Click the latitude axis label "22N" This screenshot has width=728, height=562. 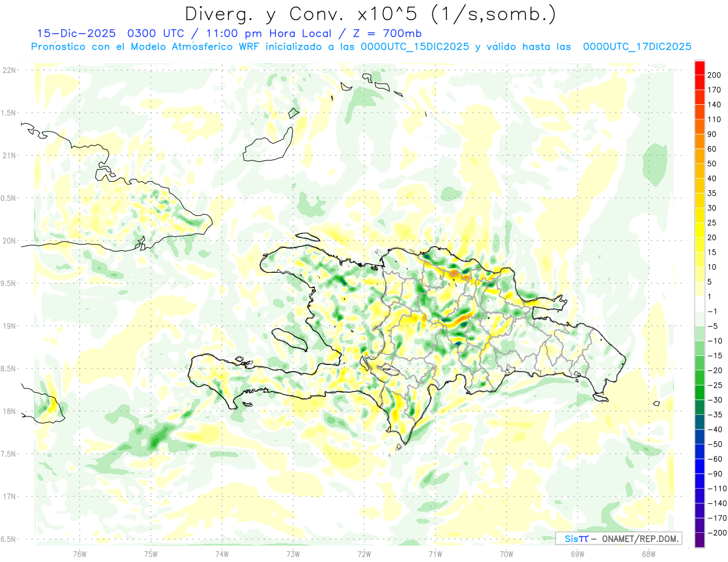point(9,70)
